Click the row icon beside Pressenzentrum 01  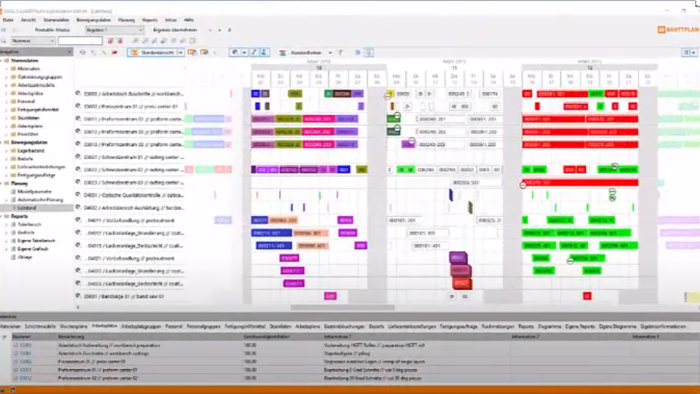(78, 106)
